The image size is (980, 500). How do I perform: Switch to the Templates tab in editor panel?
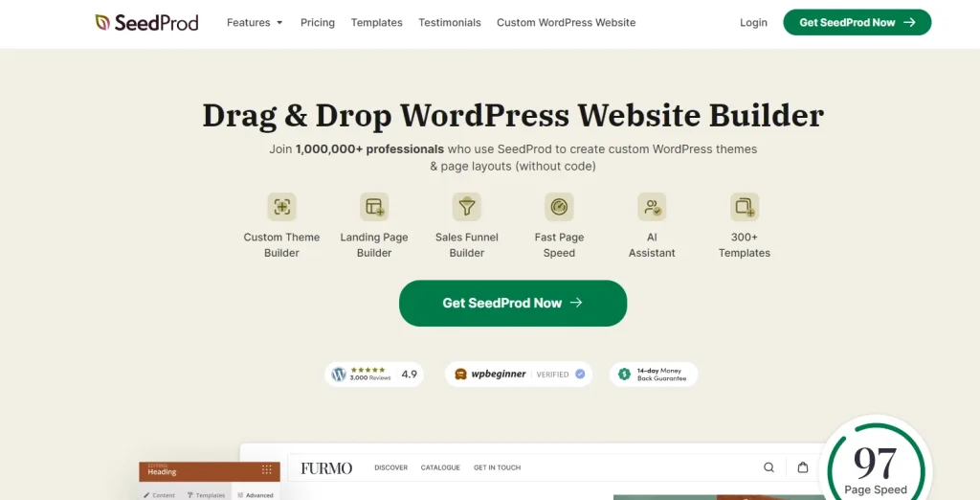206,495
